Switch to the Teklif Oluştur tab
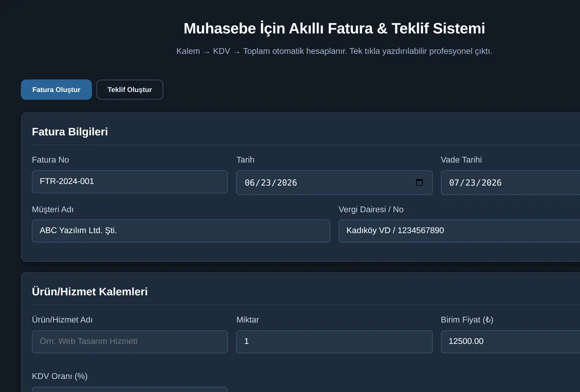 tap(130, 89)
